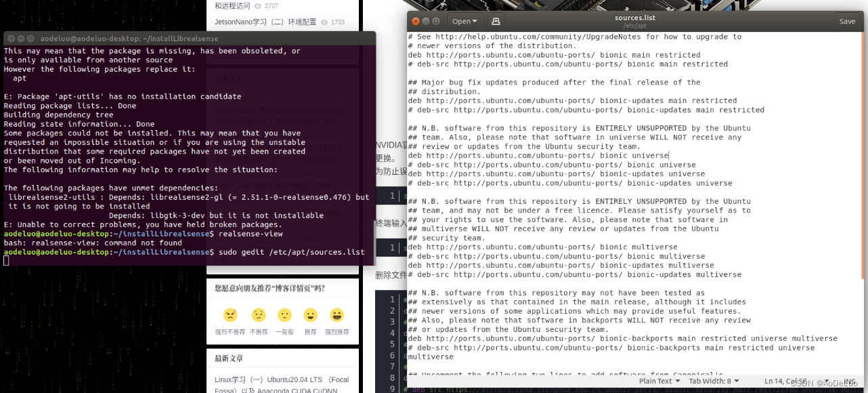Open the Open file dropdown in gedit
Viewport: 868px width, 393px height.
click(x=464, y=21)
